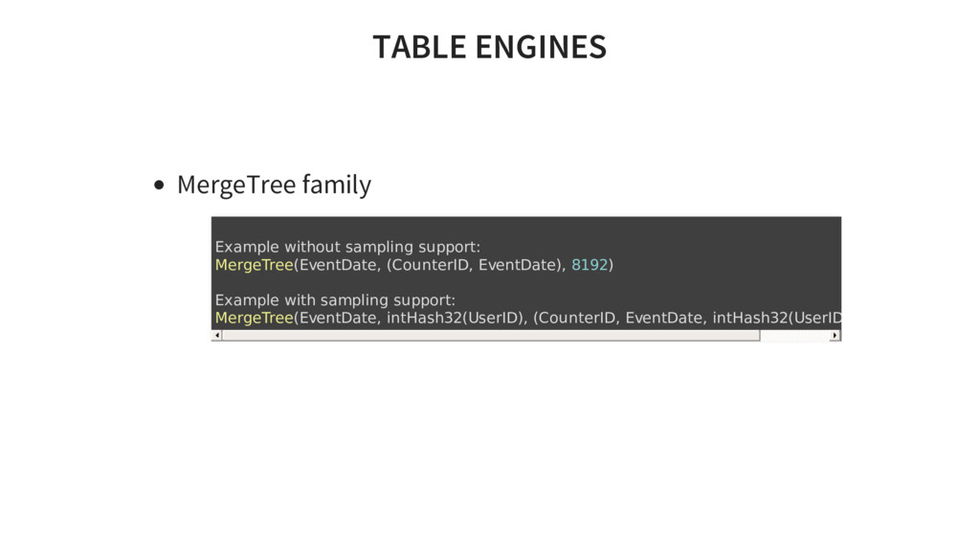Click first EventDate argument in first example
Screen dimensions: 980x551
pyautogui.click(x=338, y=265)
